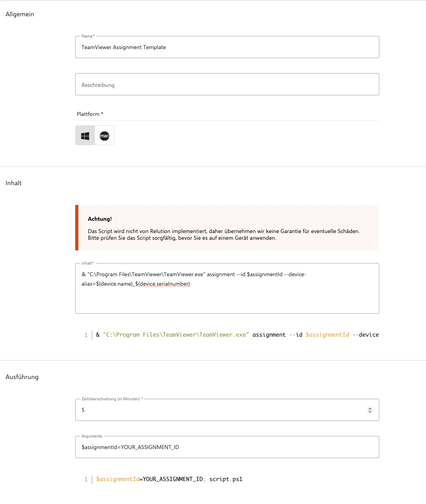Click the Achtung! warning heading

pos(100,219)
